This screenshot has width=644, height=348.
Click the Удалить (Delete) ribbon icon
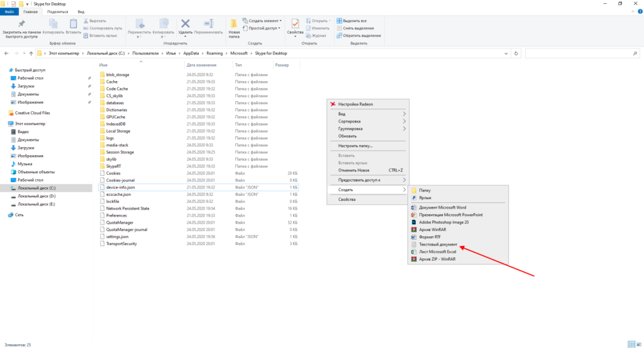point(186,25)
